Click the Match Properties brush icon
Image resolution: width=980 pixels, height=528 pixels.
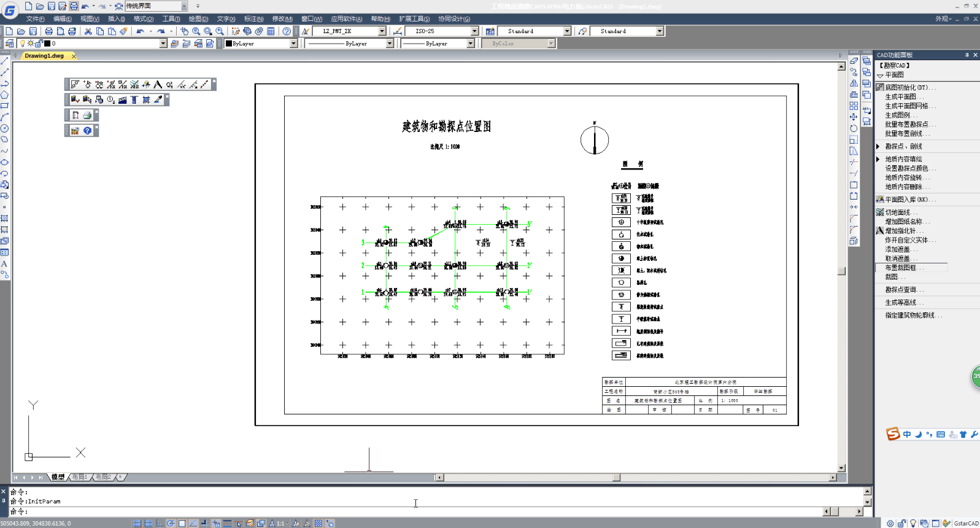[123, 31]
